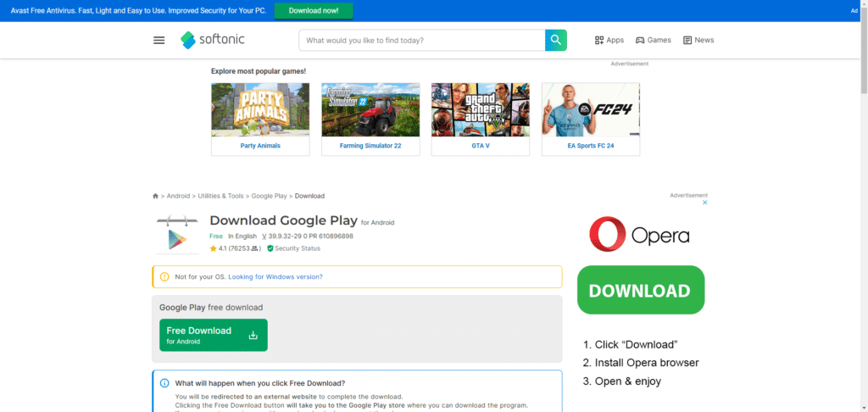Click the Google Play app icon
The width and height of the screenshot is (868, 412).
(177, 233)
